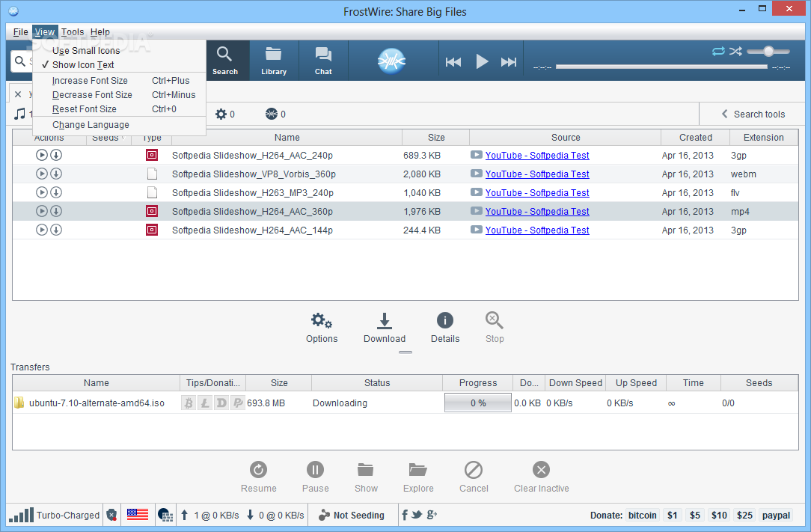Download the H263_MP3_240p result

click(x=56, y=192)
